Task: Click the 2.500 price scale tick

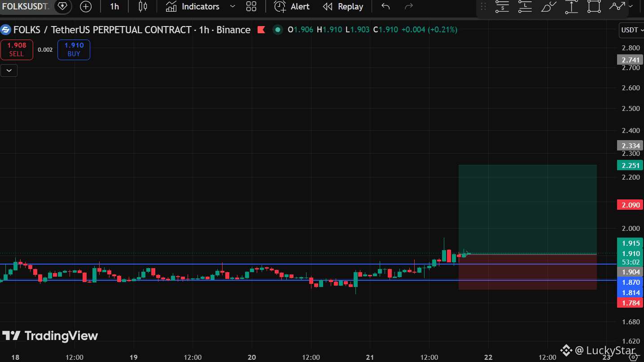Action: (631, 109)
